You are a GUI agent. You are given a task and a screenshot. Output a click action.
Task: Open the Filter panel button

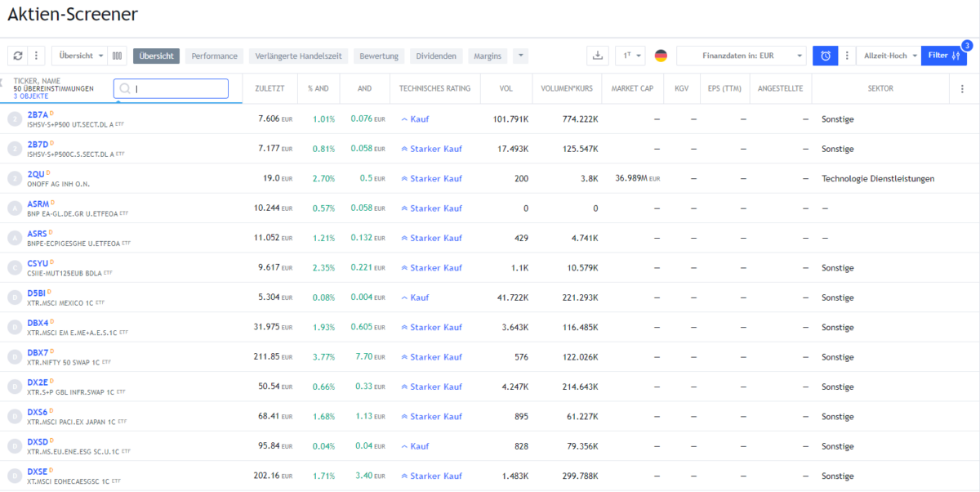tap(944, 56)
